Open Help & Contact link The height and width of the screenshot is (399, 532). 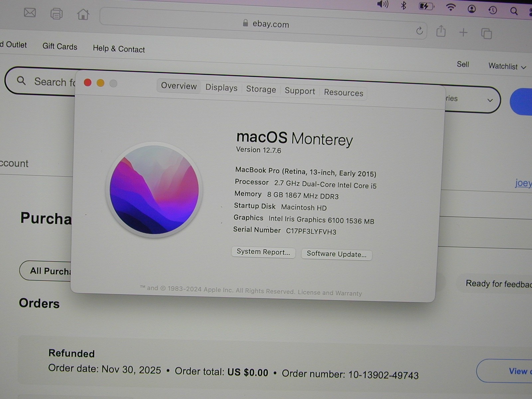[119, 49]
